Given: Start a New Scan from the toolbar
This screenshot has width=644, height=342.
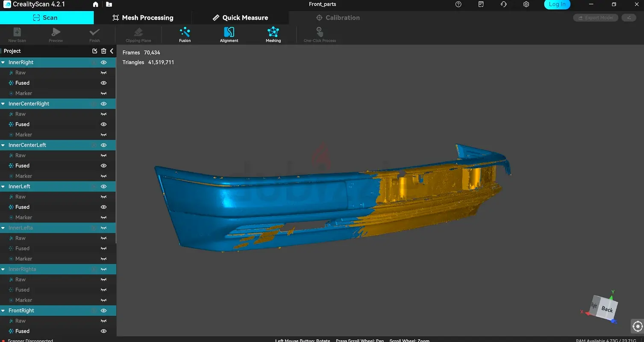Looking at the screenshot, I should [x=17, y=35].
